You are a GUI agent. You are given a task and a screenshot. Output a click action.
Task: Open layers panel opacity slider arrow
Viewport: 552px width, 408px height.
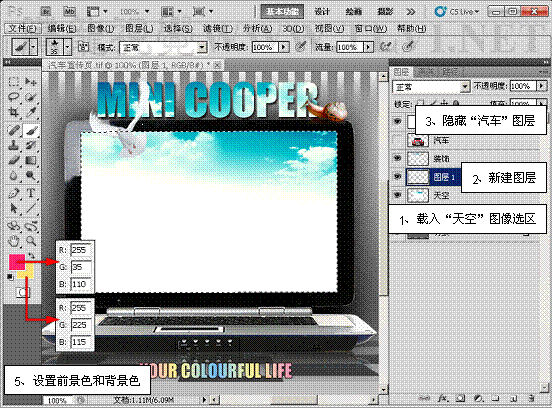[541, 86]
